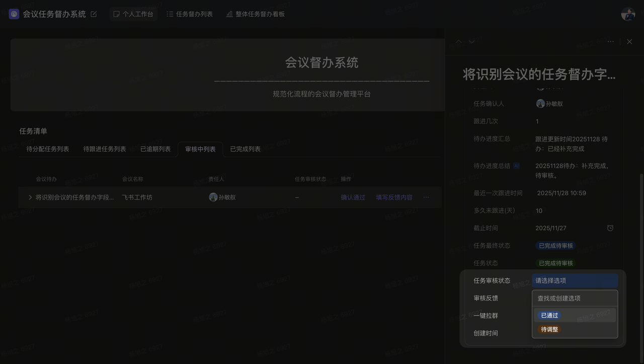The width and height of the screenshot is (644, 364).
Task: Open row more actions ellipsis in table
Action: tap(426, 197)
